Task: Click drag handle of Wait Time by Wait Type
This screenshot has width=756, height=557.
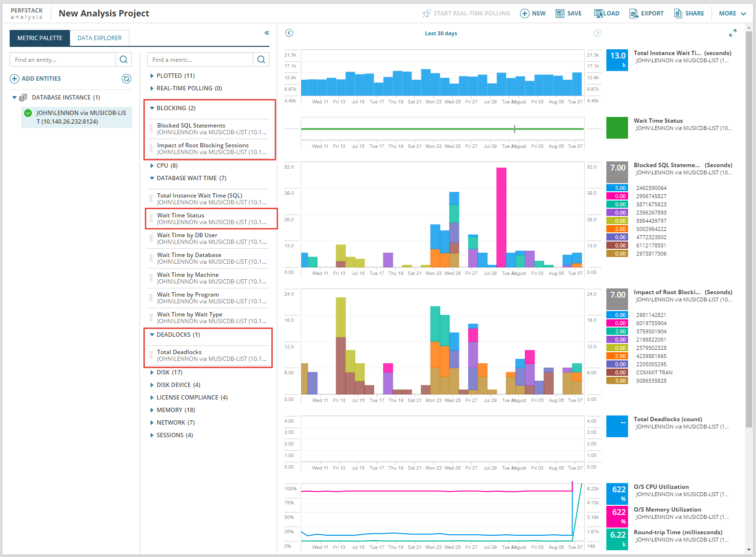Action: pyautogui.click(x=151, y=318)
